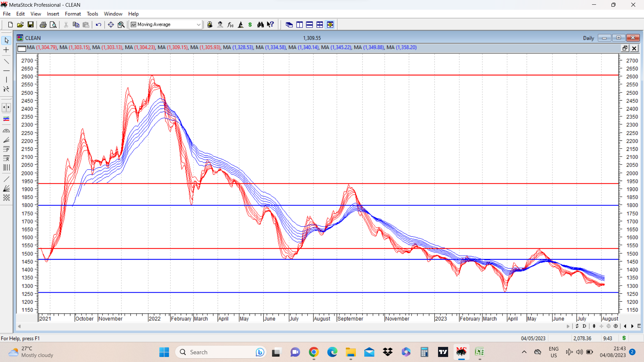Open the Format menu
The image size is (644, 362).
tap(73, 14)
